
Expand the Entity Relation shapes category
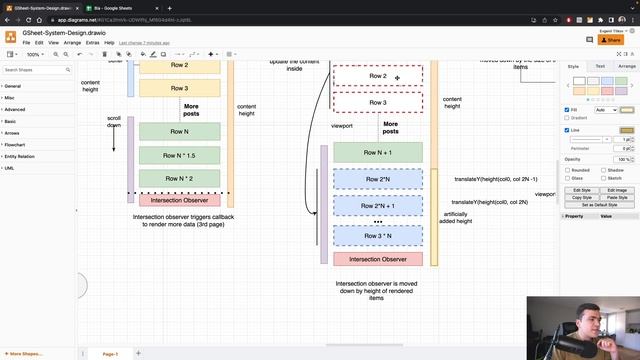click(x=19, y=156)
